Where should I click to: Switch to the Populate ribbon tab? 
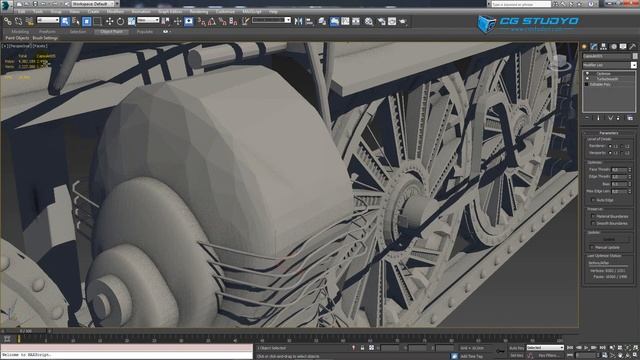[144, 31]
